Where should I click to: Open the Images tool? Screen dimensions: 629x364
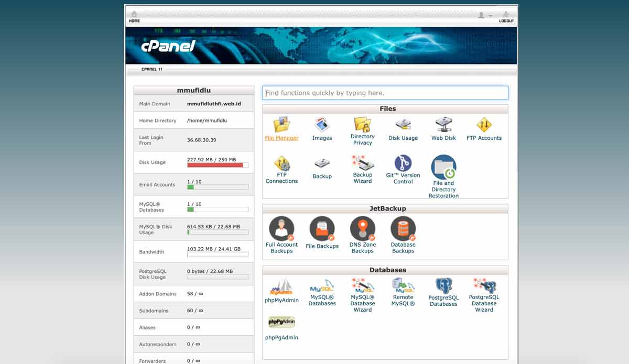[x=322, y=125]
